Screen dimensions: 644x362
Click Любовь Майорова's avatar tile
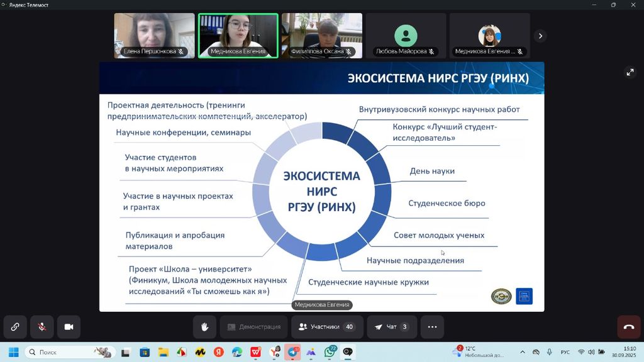click(406, 36)
